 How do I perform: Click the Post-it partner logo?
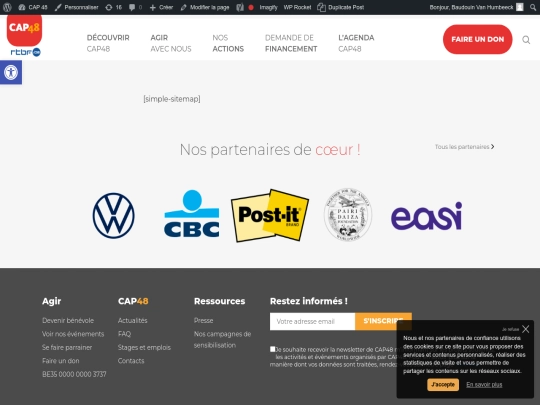point(270,216)
